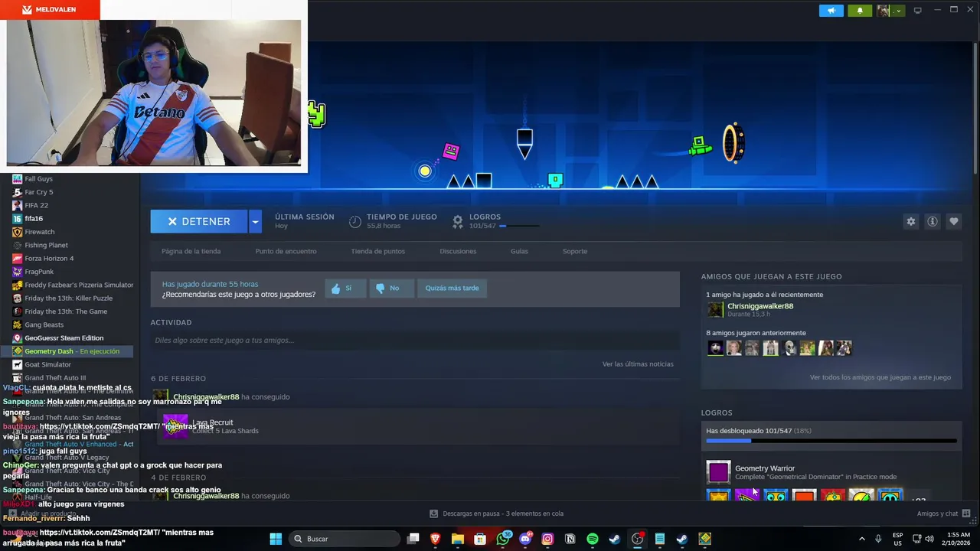
Task: Show hidden system tray icons chevron
Action: click(x=862, y=539)
